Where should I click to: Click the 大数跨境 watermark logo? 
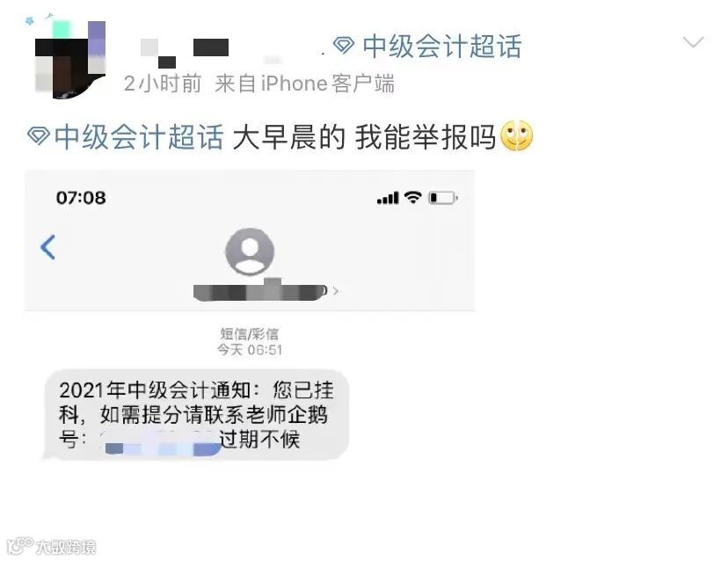(x=52, y=546)
